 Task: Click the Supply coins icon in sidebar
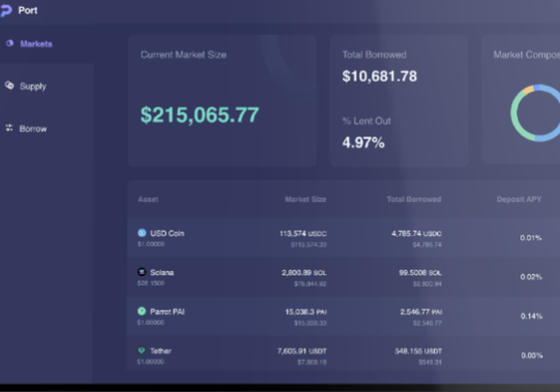10,85
